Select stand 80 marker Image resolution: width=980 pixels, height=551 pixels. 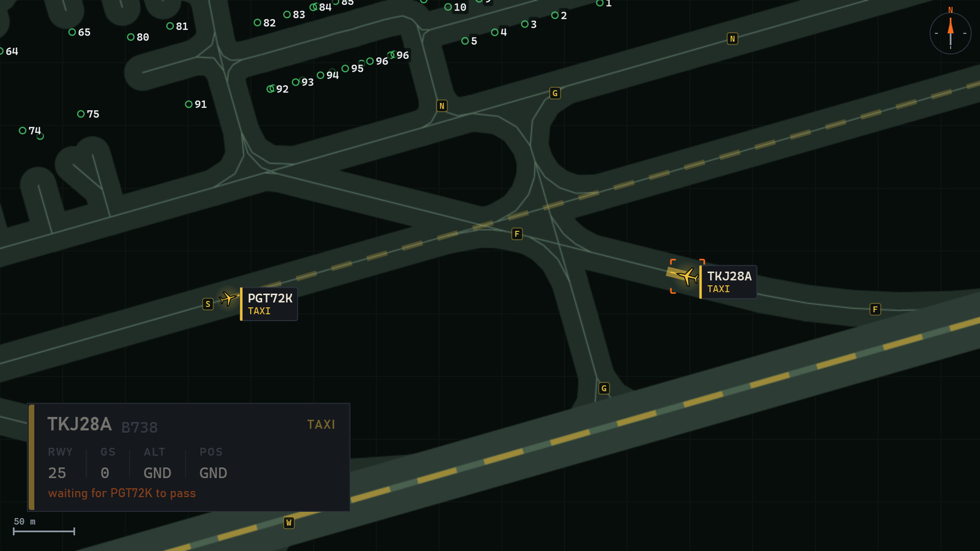[x=130, y=37]
